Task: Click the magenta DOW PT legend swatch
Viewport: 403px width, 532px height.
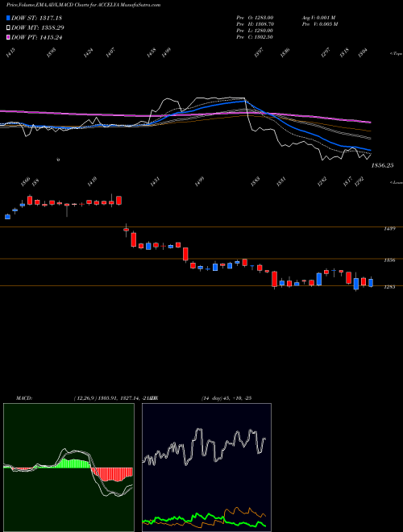Action: [x=8, y=37]
